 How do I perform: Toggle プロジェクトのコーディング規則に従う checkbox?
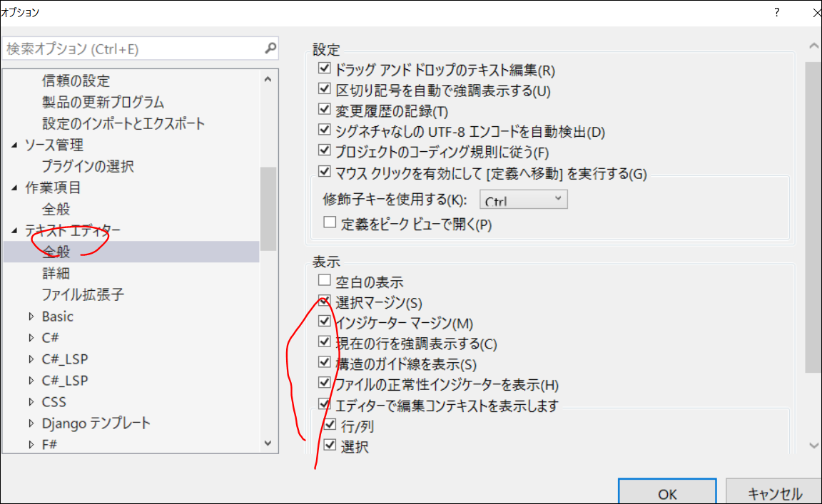pyautogui.click(x=325, y=150)
